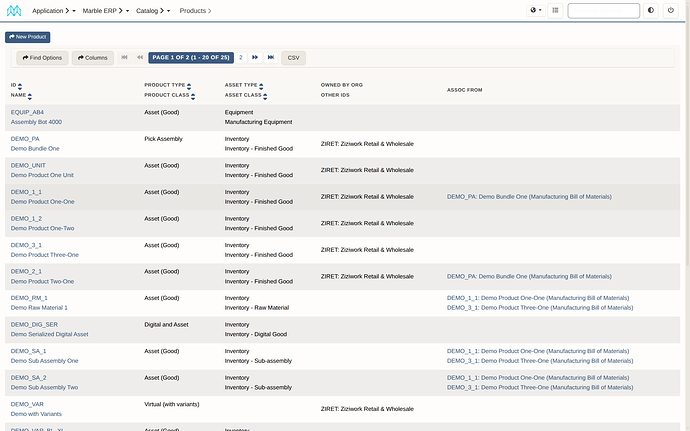The image size is (690, 431).
Task: Open DEMO_PA product ID link
Action: [25, 139]
